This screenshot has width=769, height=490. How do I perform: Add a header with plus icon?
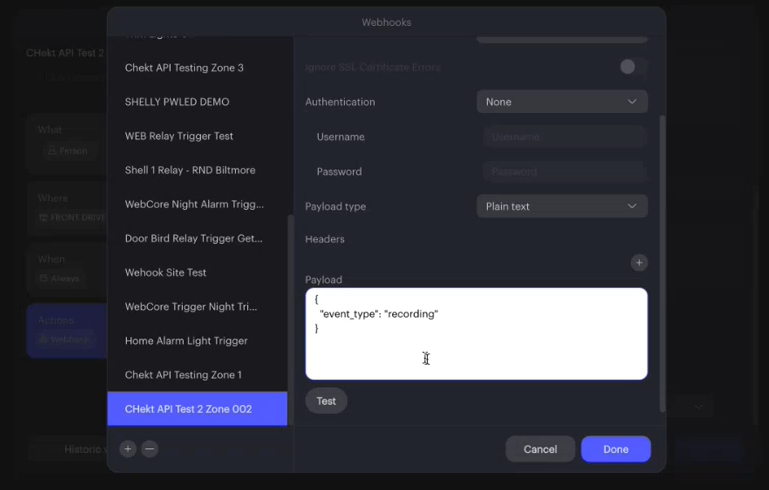(x=639, y=263)
